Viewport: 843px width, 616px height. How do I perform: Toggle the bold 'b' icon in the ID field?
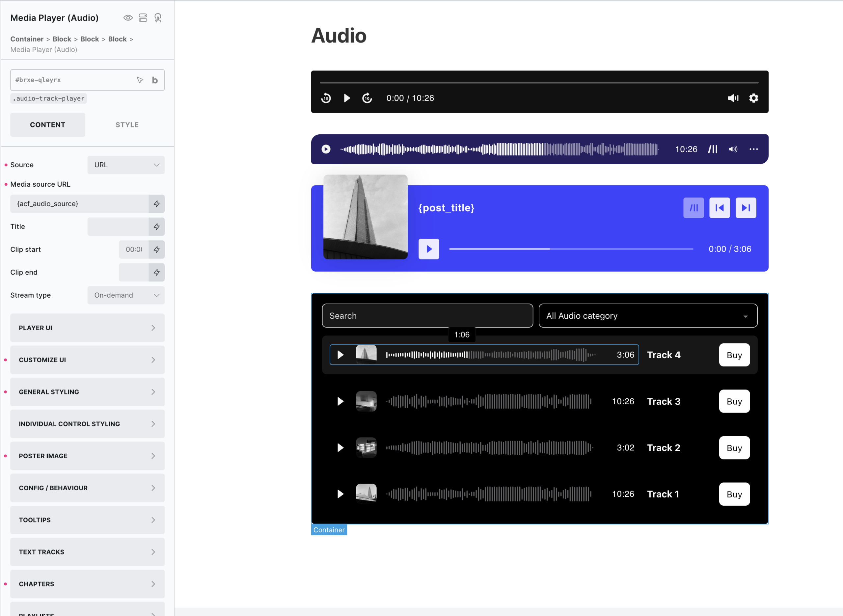click(155, 80)
